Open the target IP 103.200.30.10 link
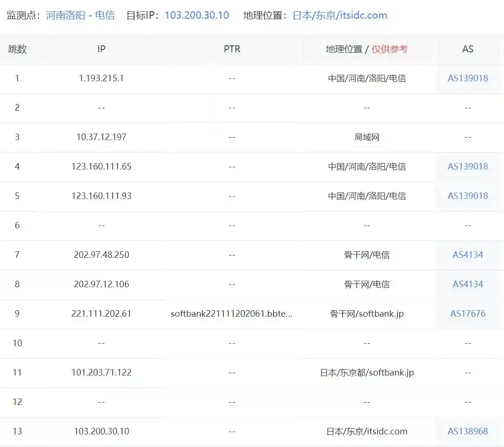 point(196,15)
